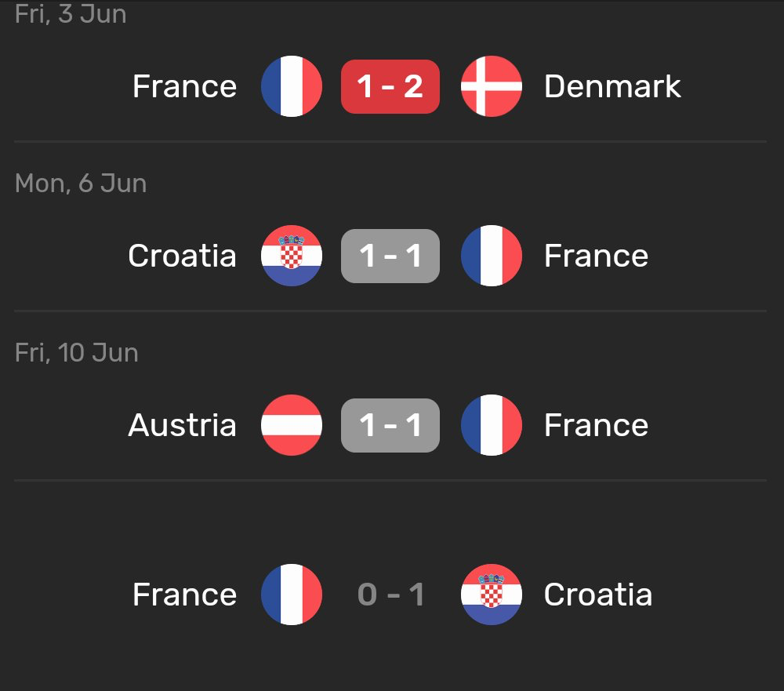Open the Austria team name
Viewport: 784px width, 691px height.
[x=182, y=425]
